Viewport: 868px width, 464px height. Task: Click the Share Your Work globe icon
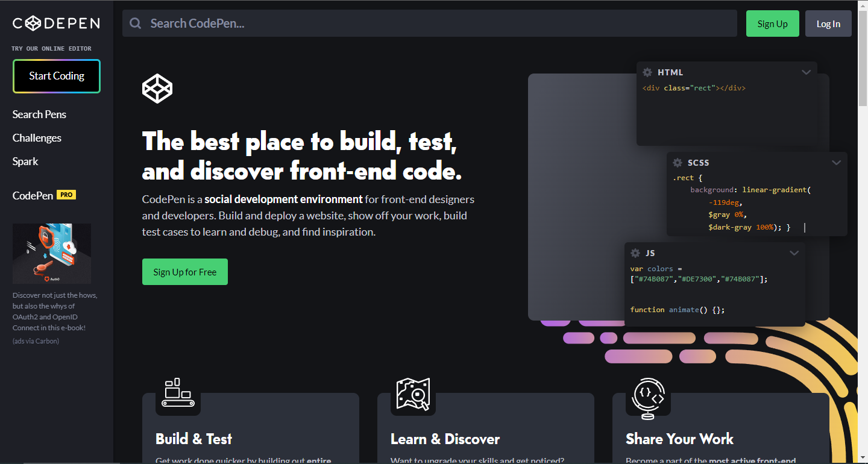point(648,398)
